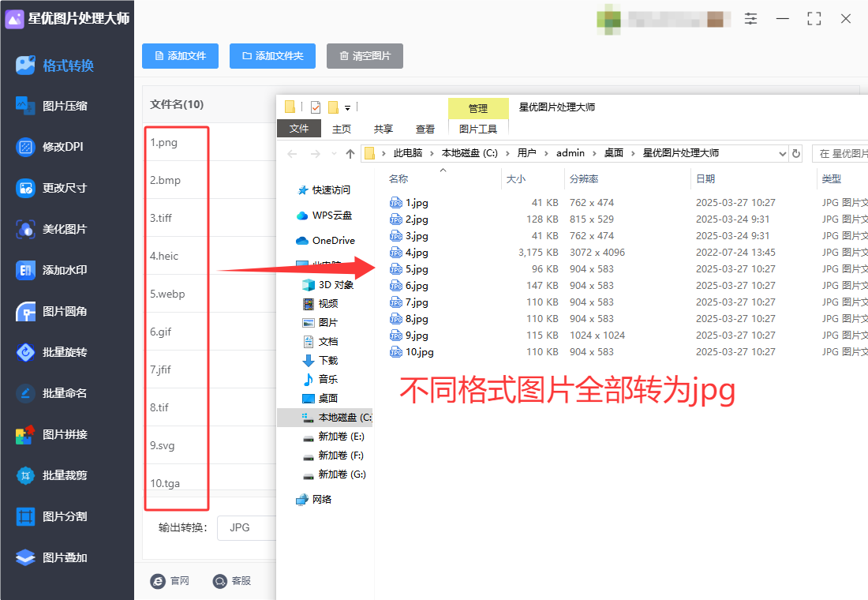
Task: Switch to the 图片工具 ribbon tab
Action: [478, 129]
